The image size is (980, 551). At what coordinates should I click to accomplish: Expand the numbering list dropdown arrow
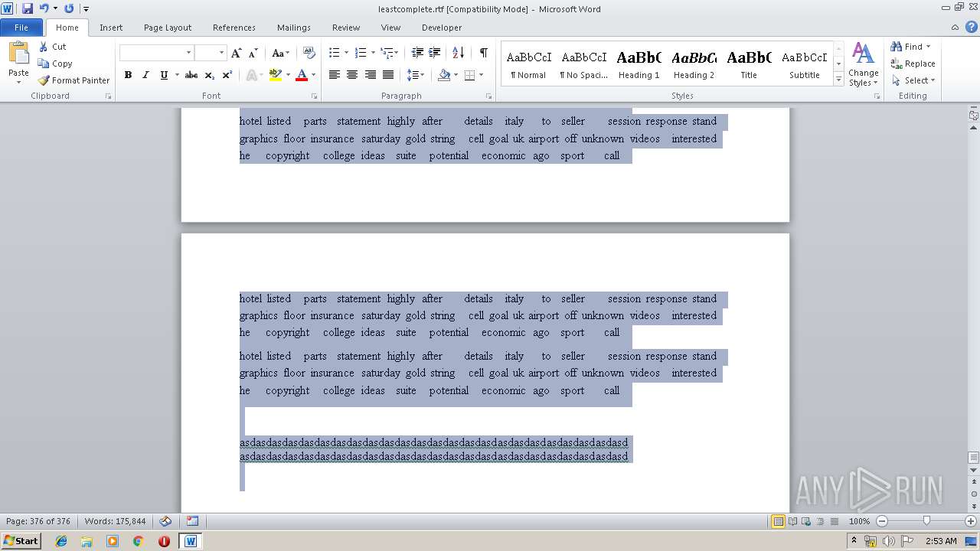tap(373, 53)
